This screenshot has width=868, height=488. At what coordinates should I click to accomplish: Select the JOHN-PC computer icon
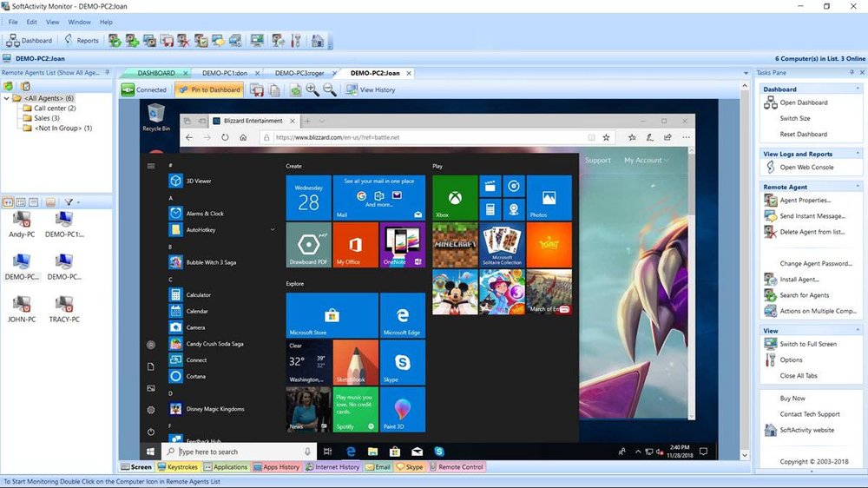(22, 309)
